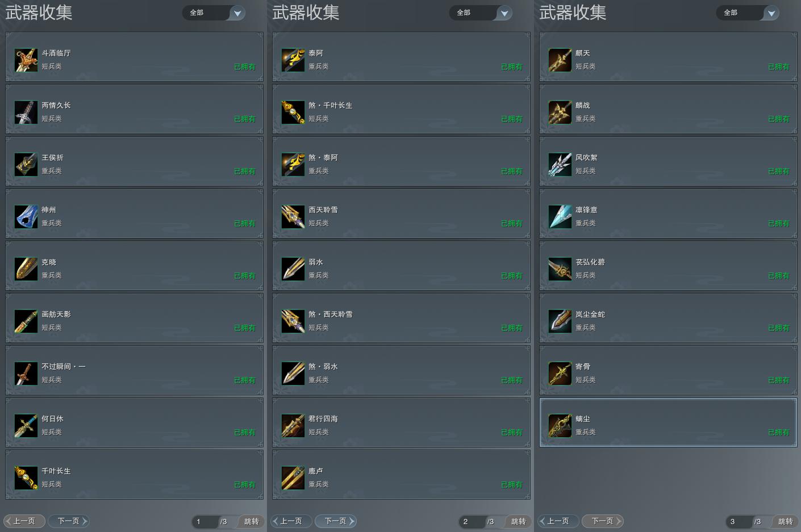Select the 螭尘 weapon icon
The image size is (801, 532).
(x=560, y=426)
